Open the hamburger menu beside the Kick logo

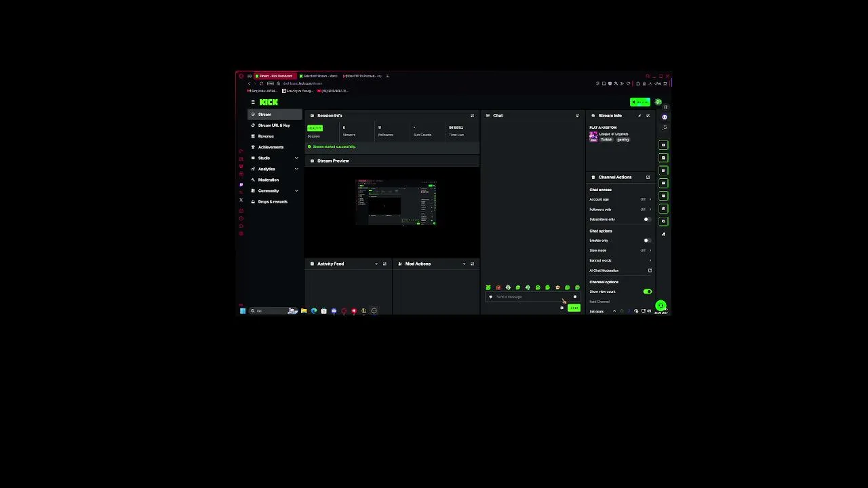(253, 102)
